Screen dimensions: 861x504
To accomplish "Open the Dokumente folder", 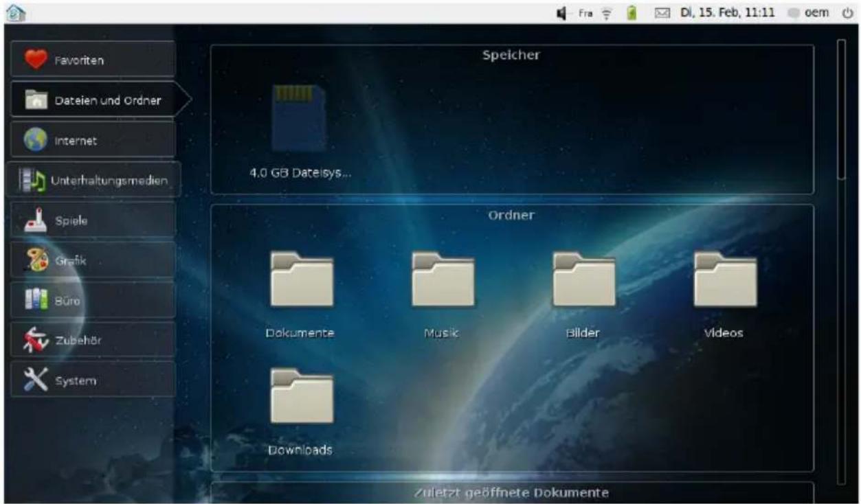I will tap(301, 295).
